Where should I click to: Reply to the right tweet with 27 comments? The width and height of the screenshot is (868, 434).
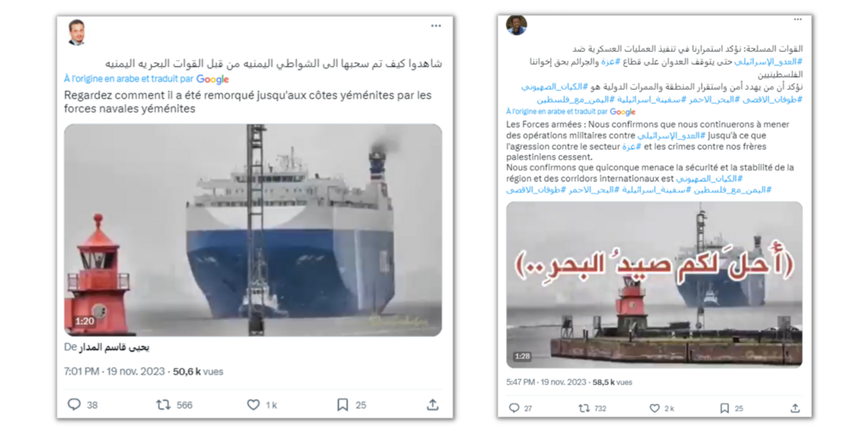(514, 408)
